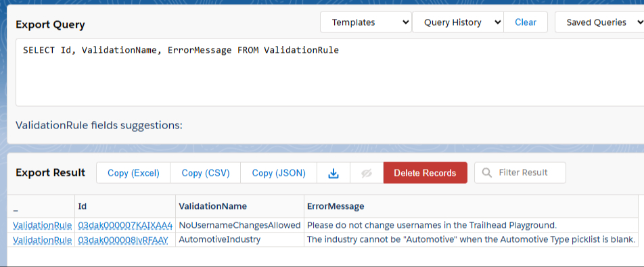644x267 pixels.
Task: Select the NoUsernameChangesAllowed cell
Action: pyautogui.click(x=239, y=225)
